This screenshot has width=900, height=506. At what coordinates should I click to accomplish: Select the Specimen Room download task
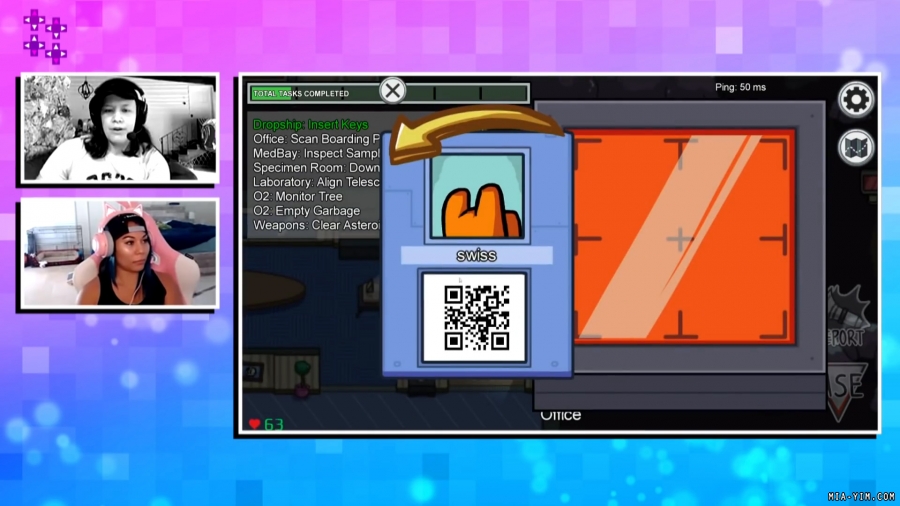316,168
